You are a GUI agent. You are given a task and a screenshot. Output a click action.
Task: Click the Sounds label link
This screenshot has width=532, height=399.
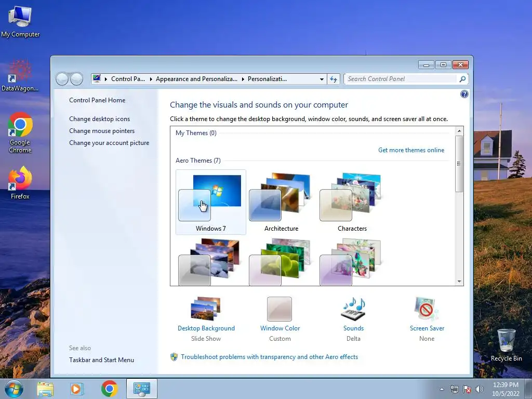point(353,328)
